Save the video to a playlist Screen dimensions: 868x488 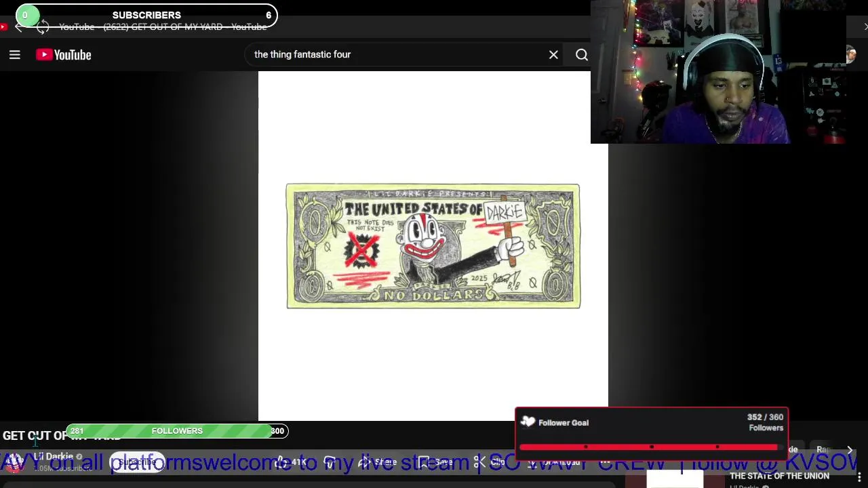[435, 462]
